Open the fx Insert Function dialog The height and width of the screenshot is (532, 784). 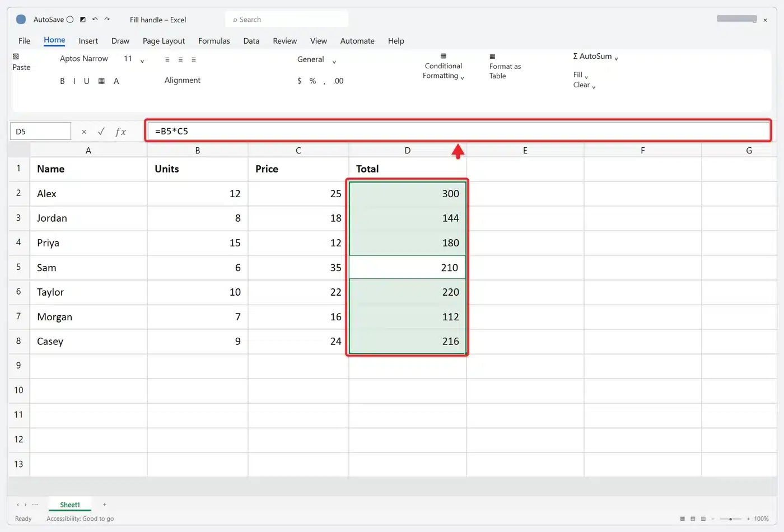click(x=120, y=132)
